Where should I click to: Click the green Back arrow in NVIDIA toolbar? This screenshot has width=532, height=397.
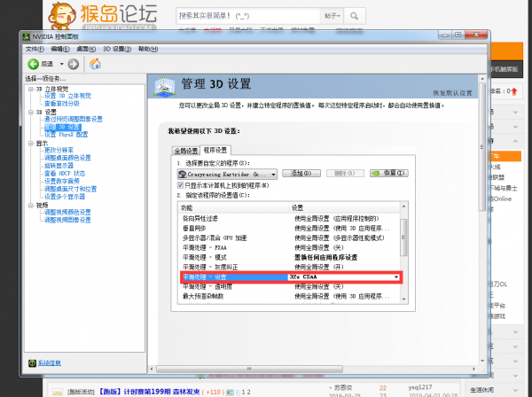point(34,64)
